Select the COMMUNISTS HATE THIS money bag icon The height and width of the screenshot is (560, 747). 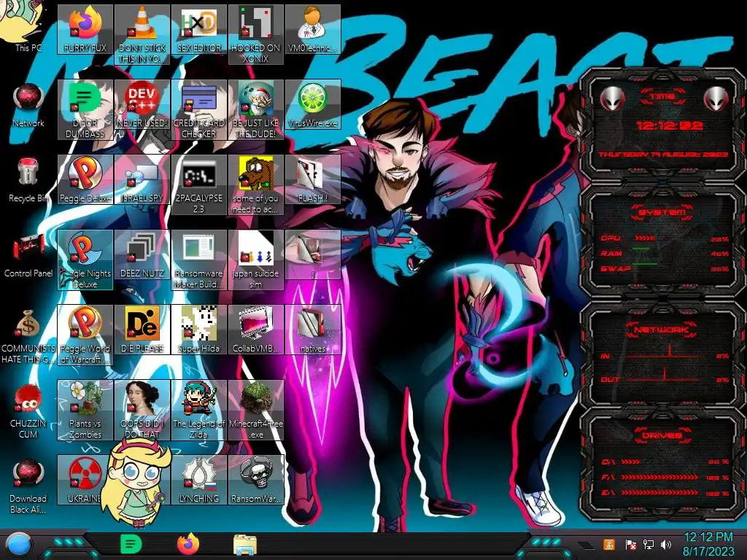[x=28, y=335]
